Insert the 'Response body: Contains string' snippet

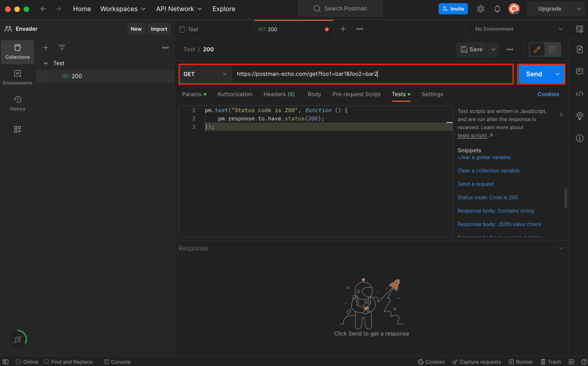coord(495,211)
